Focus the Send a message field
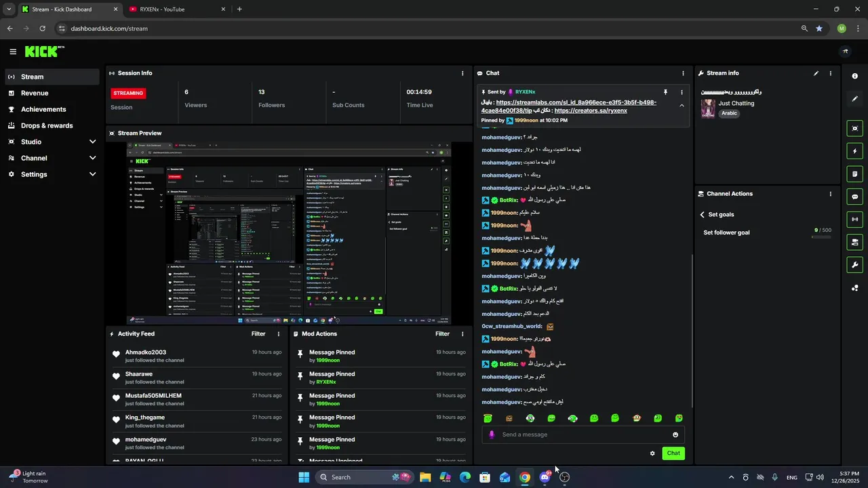This screenshot has width=868, height=488. pyautogui.click(x=583, y=434)
